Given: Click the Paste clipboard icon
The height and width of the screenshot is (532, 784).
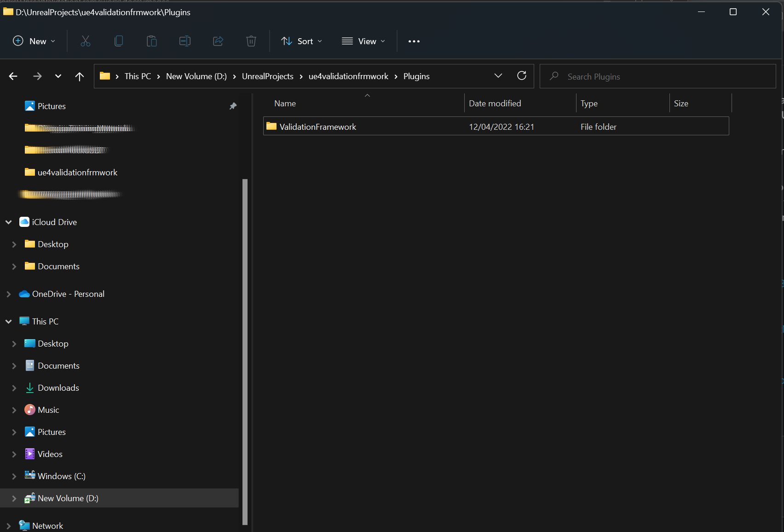Looking at the screenshot, I should (152, 41).
